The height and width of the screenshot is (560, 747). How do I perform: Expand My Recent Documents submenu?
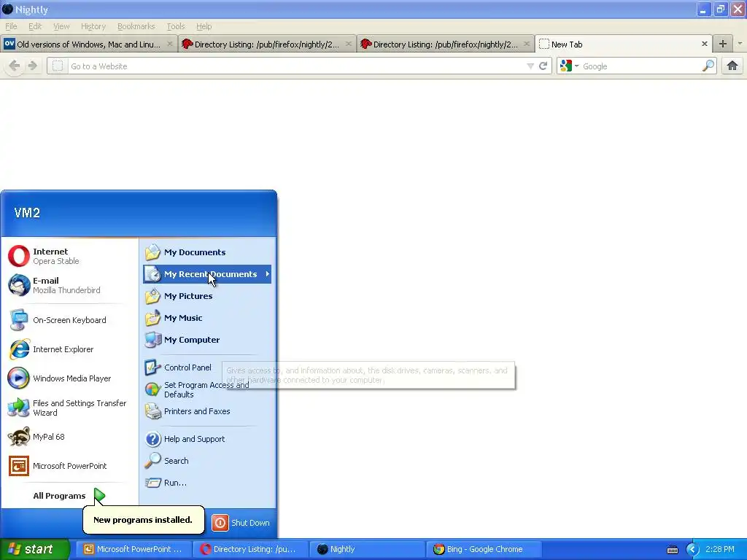[x=268, y=274]
